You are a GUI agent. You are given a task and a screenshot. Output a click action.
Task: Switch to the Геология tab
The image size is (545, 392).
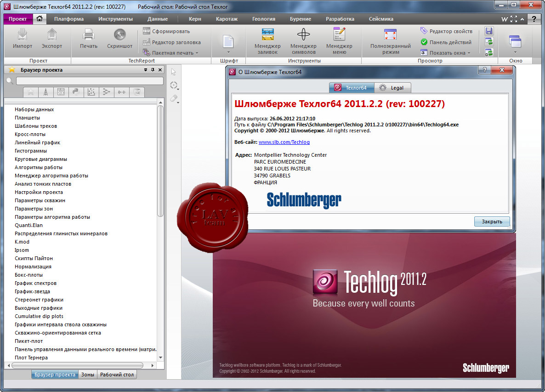[x=264, y=19]
